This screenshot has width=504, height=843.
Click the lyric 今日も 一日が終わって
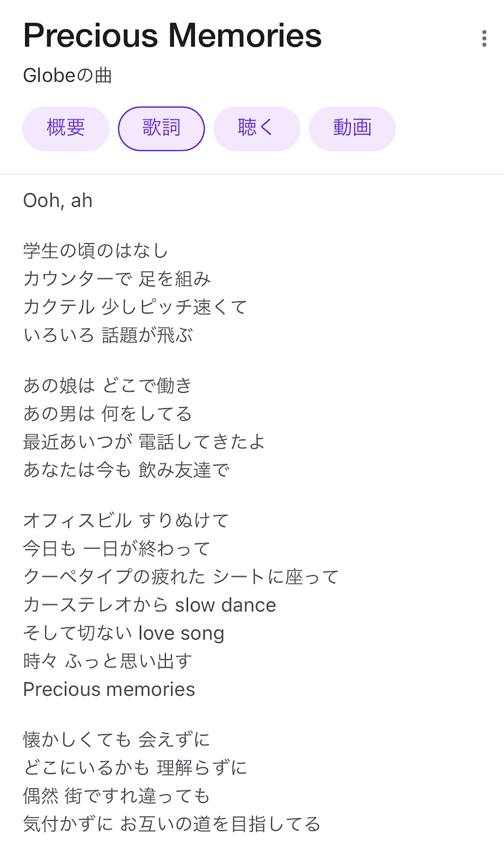click(x=117, y=548)
